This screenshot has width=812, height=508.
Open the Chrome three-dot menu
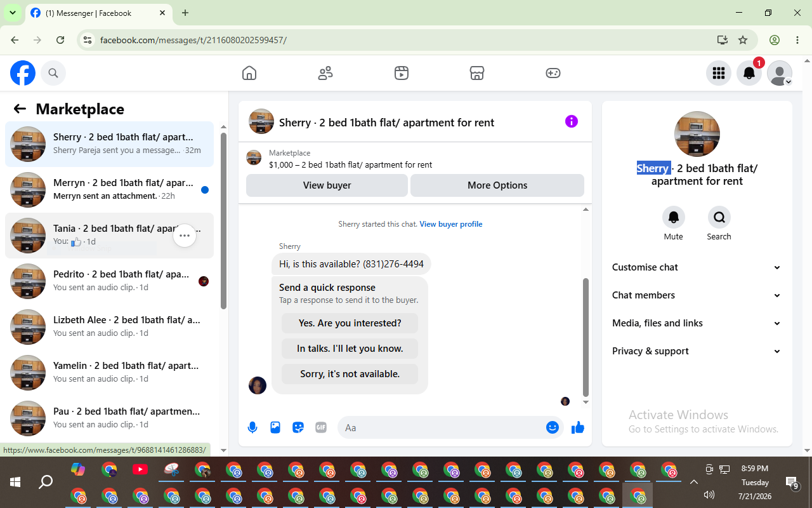797,40
